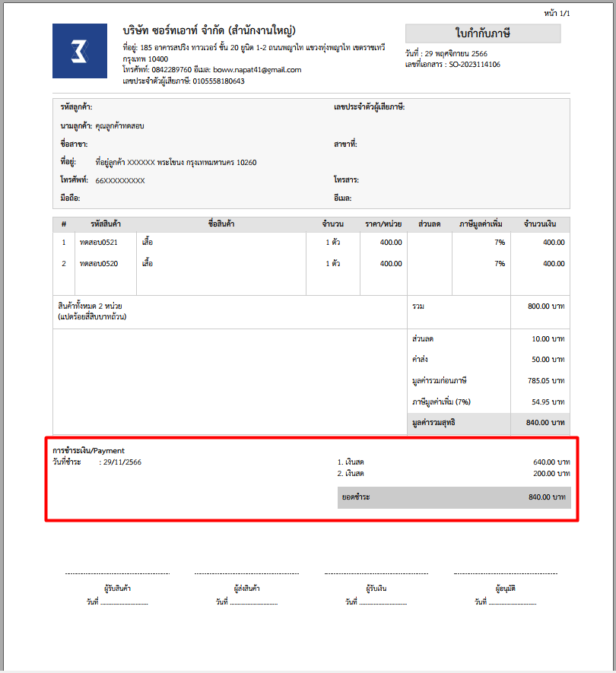Select company phone number 0842289760

tap(171, 70)
